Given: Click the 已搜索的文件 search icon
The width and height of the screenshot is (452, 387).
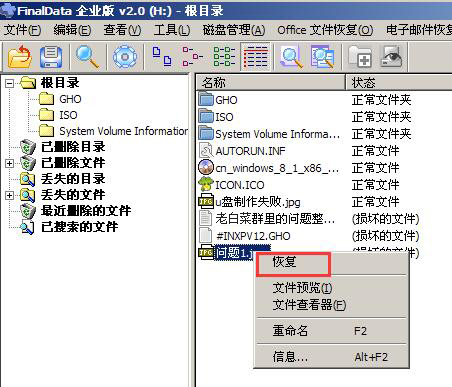Looking at the screenshot, I should 28,227.
